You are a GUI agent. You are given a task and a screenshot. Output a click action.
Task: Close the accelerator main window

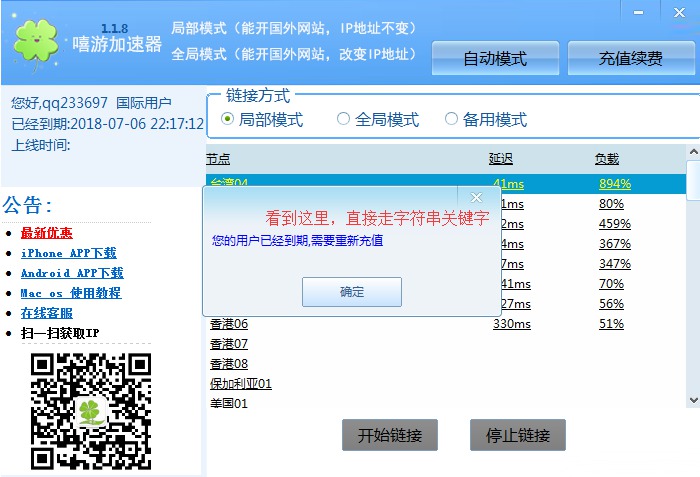pyautogui.click(x=679, y=13)
